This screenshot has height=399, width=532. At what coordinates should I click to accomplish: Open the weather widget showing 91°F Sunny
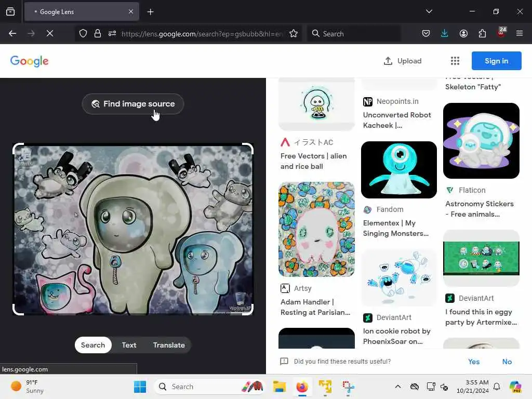pyautogui.click(x=28, y=387)
